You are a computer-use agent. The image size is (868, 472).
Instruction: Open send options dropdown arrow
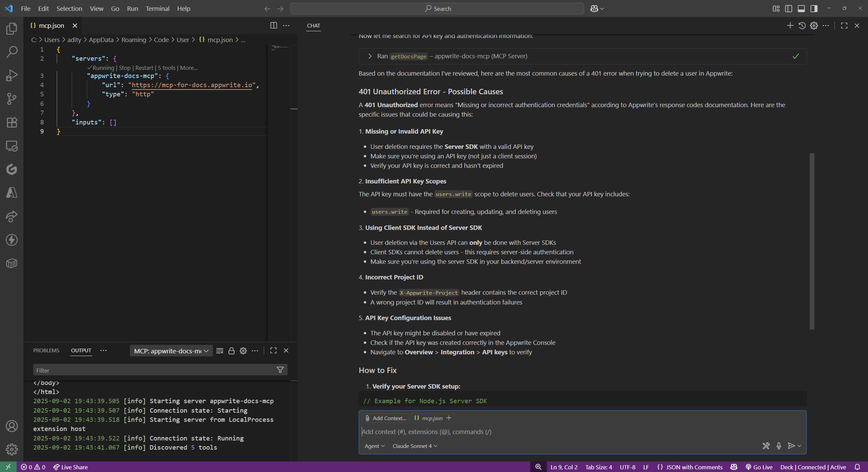click(800, 446)
